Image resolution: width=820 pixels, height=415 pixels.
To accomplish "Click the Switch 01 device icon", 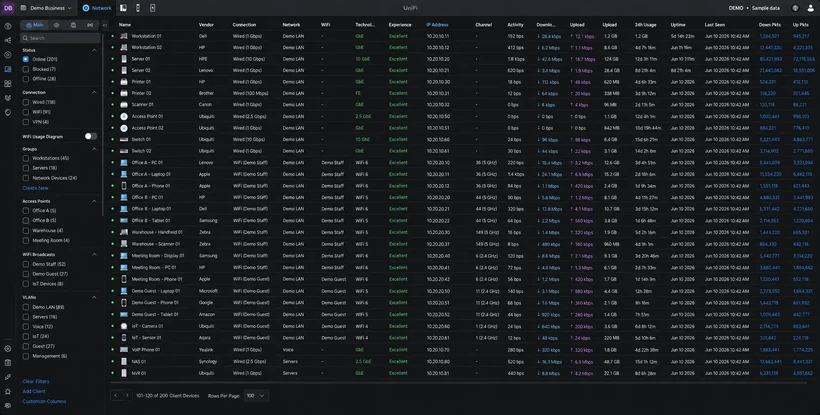I will click(x=124, y=140).
